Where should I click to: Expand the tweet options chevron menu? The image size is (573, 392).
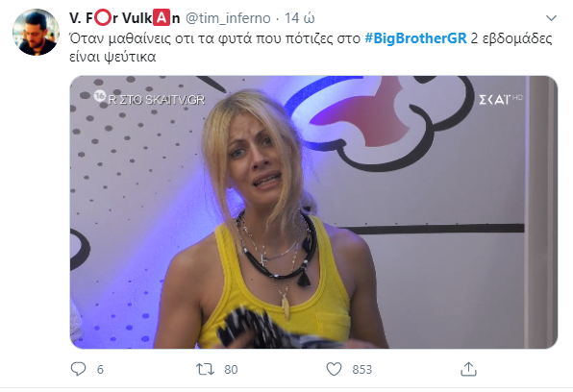pos(551,17)
